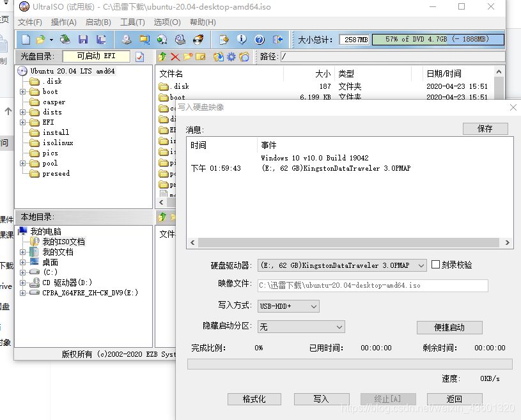The width and height of the screenshot is (521, 420).
Task: Click the note-with-gear toolbar icon
Action: coord(224,40)
